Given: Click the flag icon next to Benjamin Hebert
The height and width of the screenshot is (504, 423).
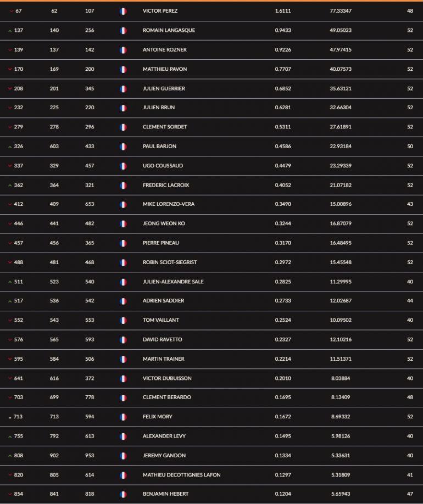Looking at the screenshot, I should pyautogui.click(x=123, y=494).
